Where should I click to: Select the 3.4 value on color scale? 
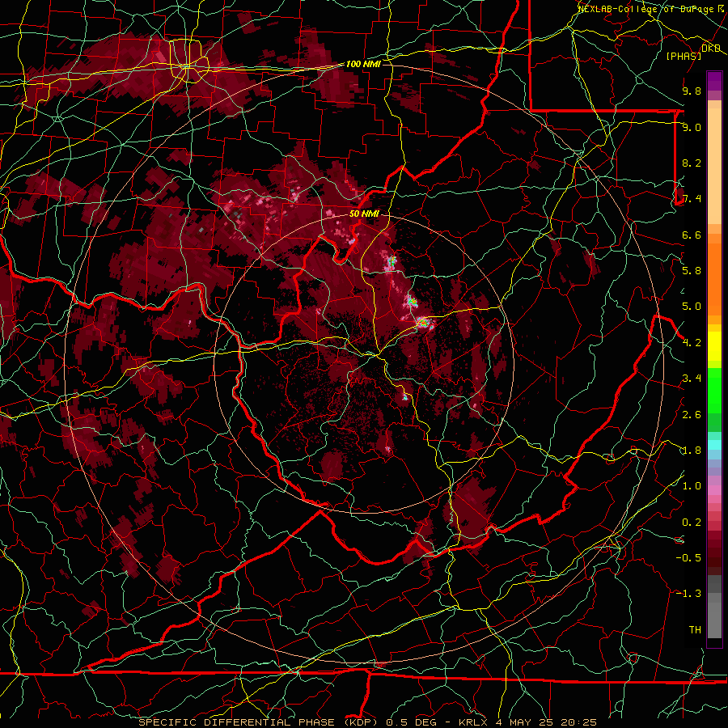coord(692,379)
